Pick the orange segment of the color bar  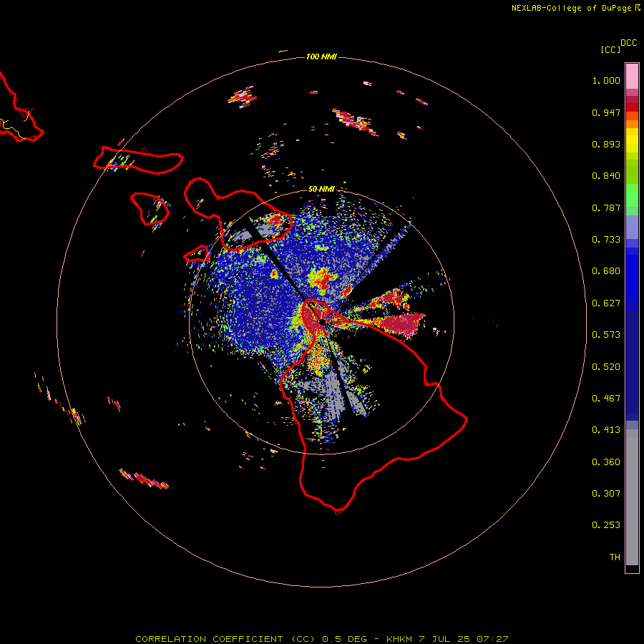(x=632, y=124)
